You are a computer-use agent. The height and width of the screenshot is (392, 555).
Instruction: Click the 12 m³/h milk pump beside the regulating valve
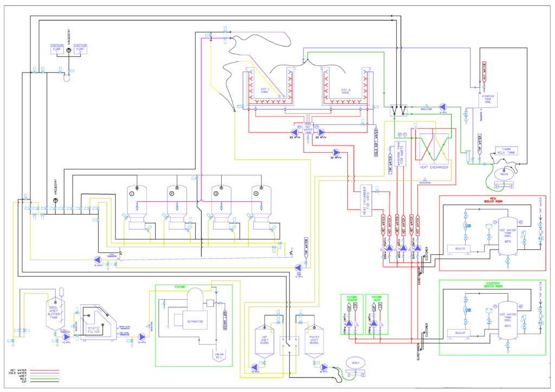tap(443, 107)
